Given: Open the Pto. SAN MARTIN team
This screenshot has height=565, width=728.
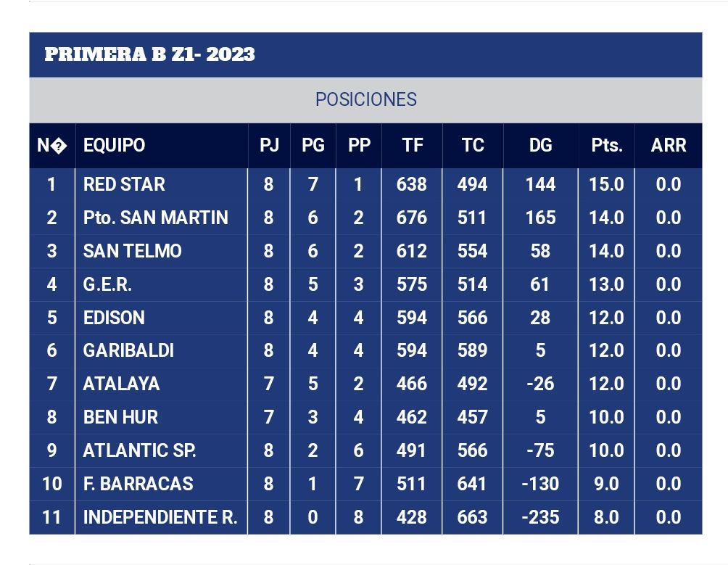Looking at the screenshot, I should point(155,218).
